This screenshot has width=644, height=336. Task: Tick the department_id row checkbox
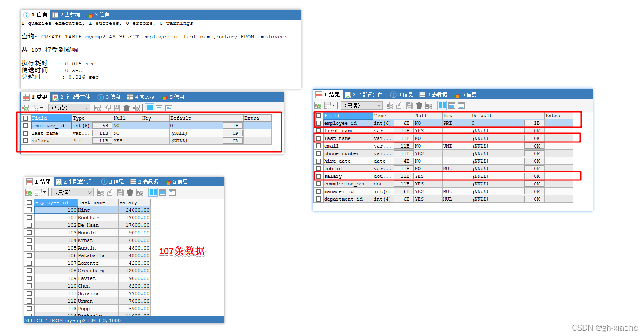coord(318,199)
